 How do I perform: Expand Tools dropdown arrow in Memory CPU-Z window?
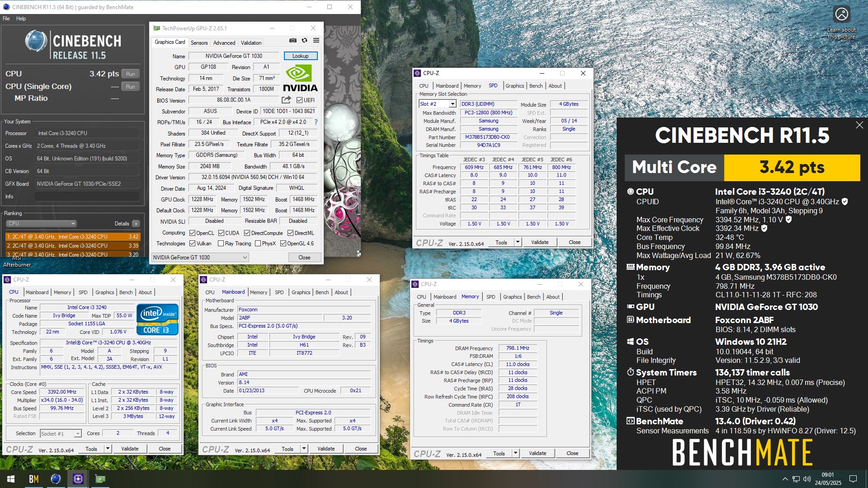(x=515, y=453)
